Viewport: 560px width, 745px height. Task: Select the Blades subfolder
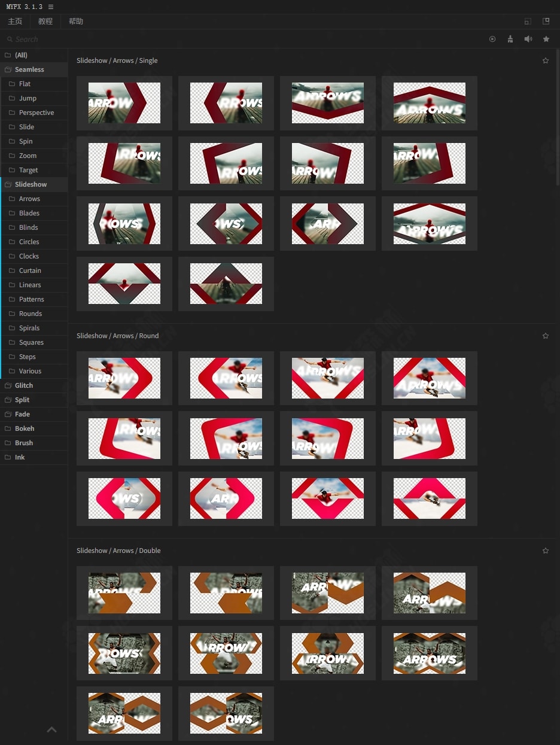click(34, 213)
